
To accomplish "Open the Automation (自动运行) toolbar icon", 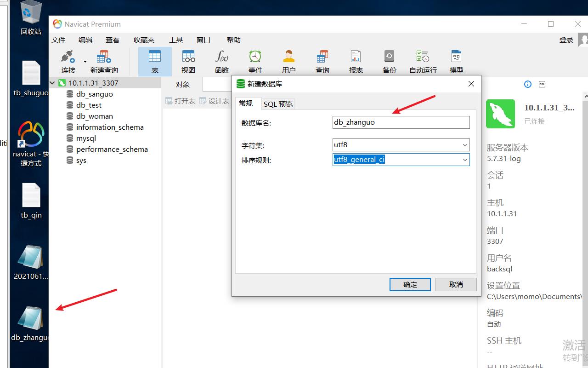I will coord(423,62).
